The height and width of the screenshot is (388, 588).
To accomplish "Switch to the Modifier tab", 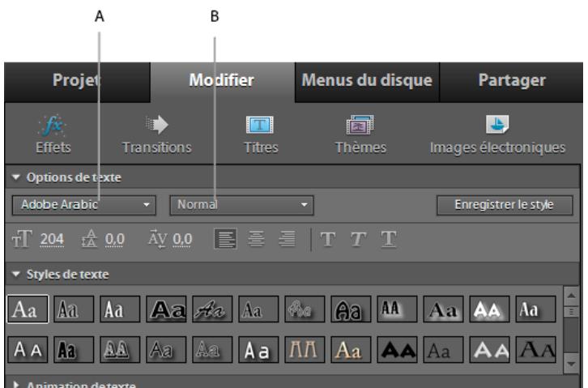I will (223, 82).
